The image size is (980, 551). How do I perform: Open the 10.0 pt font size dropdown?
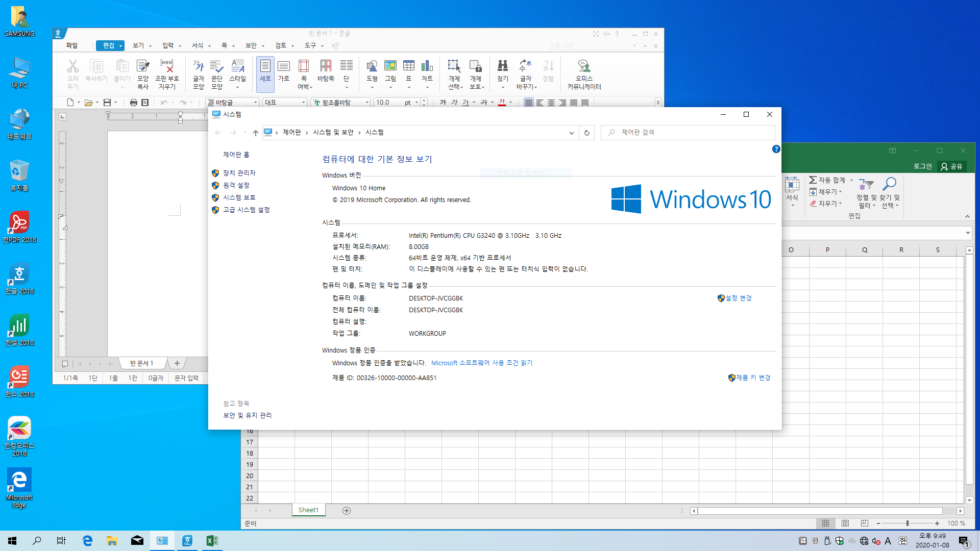click(x=416, y=103)
